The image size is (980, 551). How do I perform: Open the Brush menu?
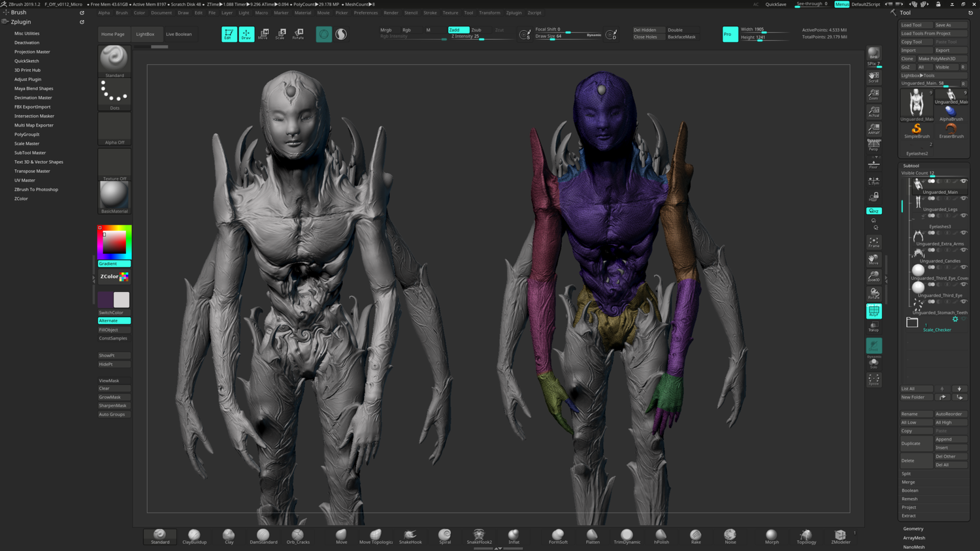[x=122, y=12]
